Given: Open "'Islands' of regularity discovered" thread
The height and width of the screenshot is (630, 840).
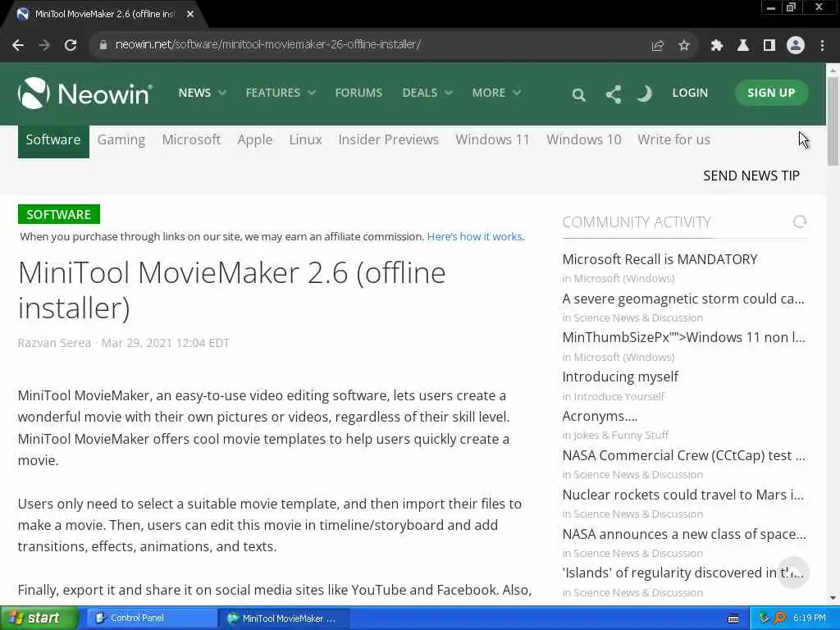Looking at the screenshot, I should [682, 573].
